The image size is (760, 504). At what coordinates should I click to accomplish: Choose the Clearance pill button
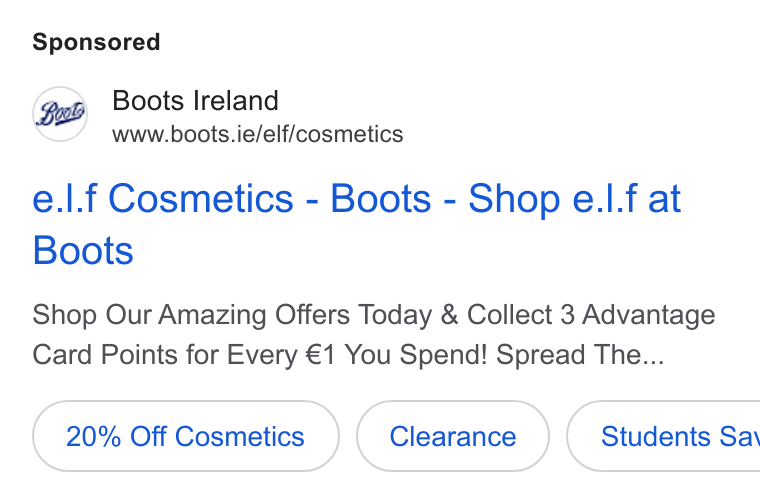coord(453,436)
